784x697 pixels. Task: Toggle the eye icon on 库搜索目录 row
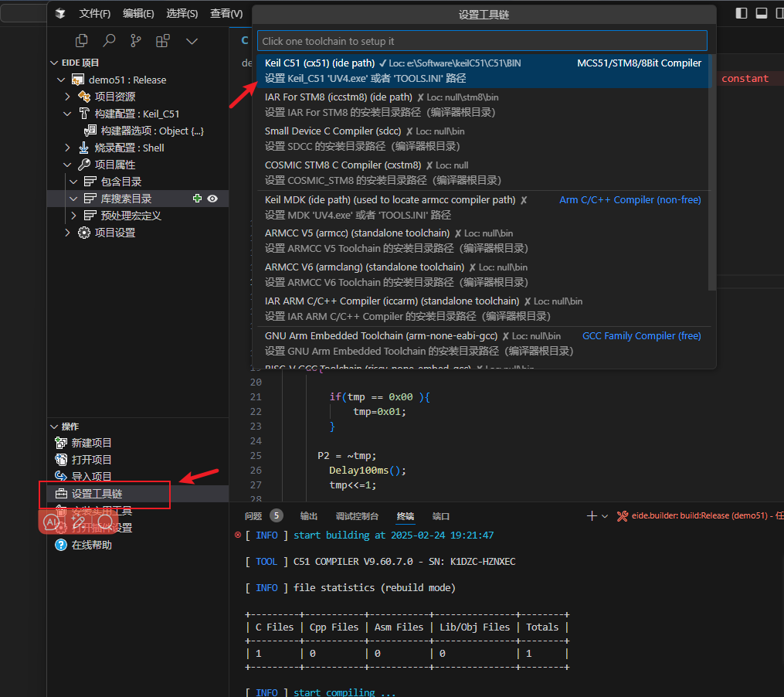pyautogui.click(x=212, y=199)
